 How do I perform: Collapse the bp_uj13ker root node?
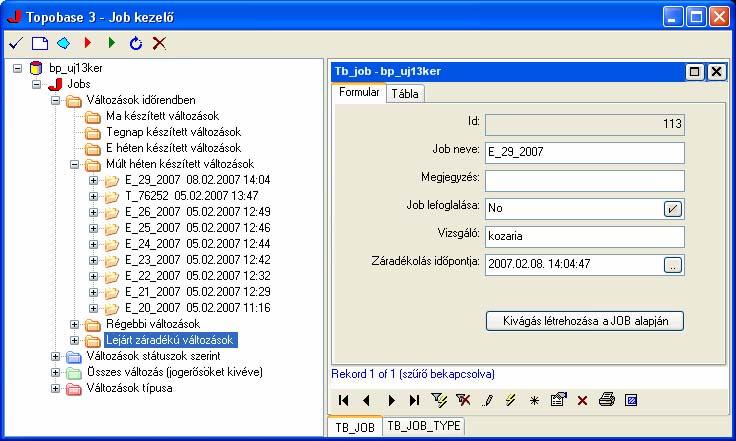pyautogui.click(x=17, y=68)
